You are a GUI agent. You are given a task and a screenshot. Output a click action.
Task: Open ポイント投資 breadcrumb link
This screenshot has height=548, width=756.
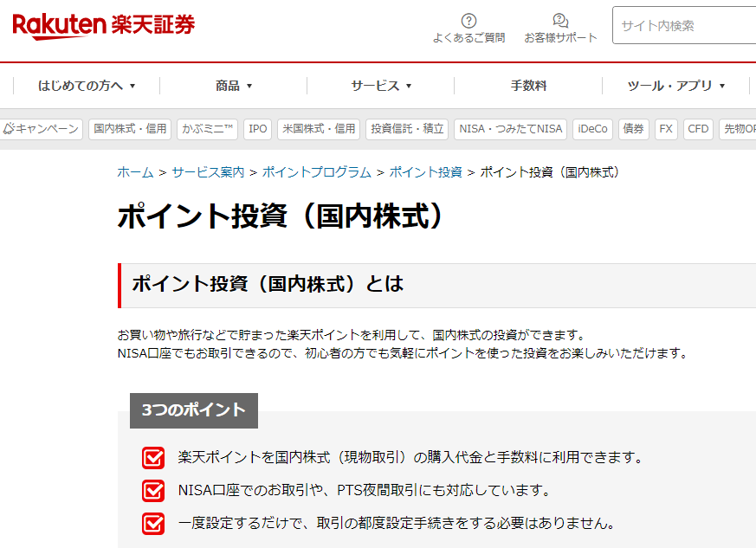(x=426, y=172)
